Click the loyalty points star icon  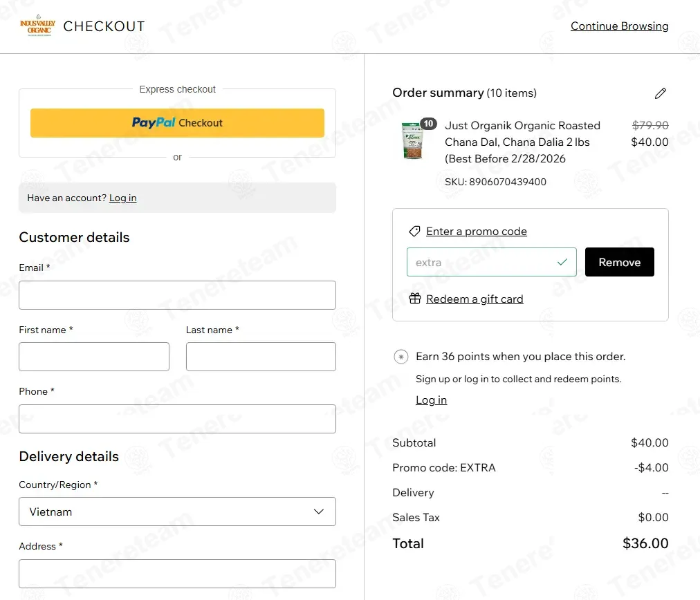pyautogui.click(x=401, y=357)
